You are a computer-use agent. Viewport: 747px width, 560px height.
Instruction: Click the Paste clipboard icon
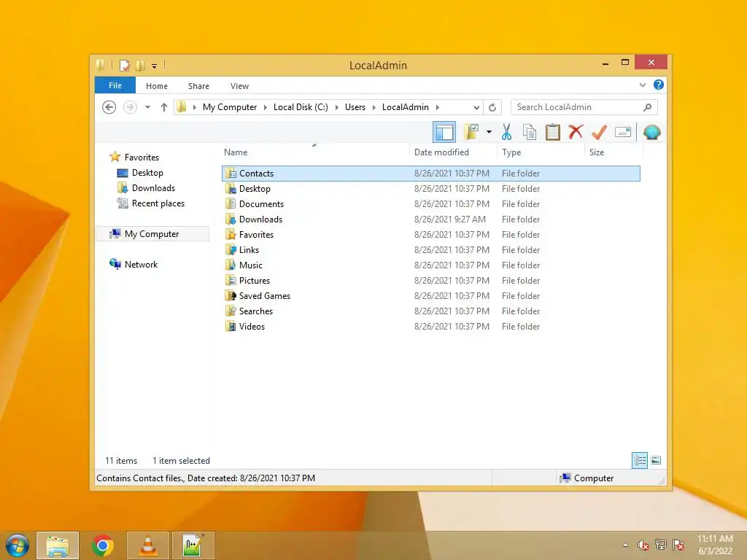click(x=553, y=132)
